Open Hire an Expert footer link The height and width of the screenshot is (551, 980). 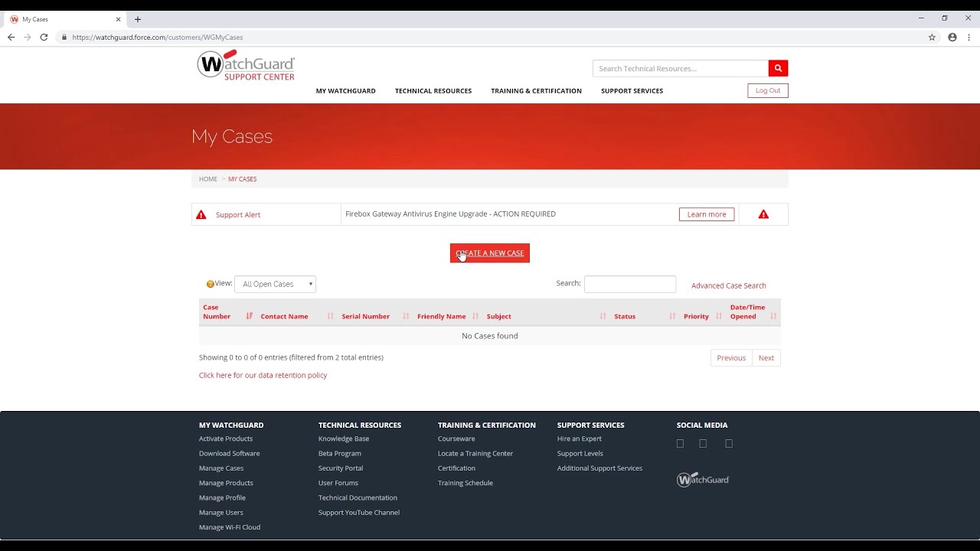pos(580,439)
